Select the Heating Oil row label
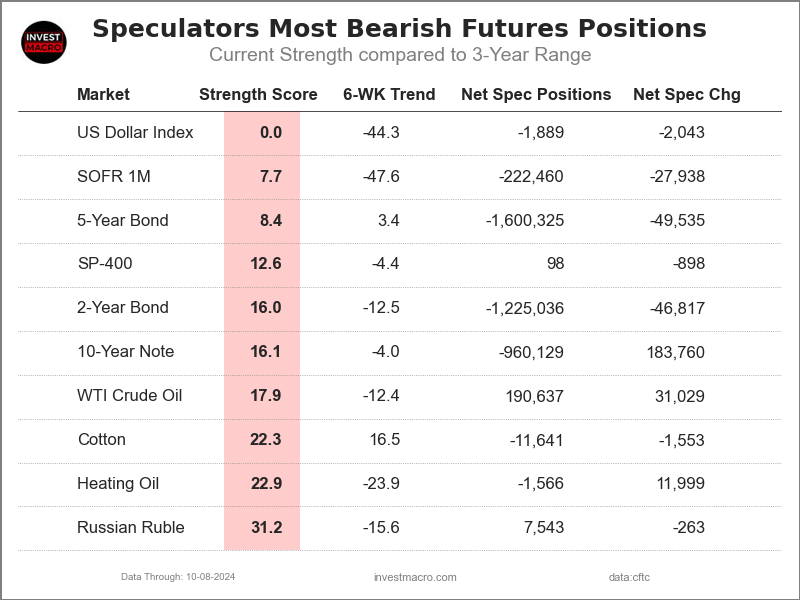 point(118,484)
